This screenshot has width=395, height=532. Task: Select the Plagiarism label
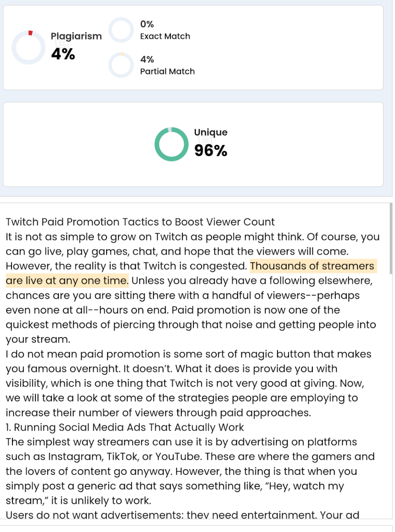point(76,36)
